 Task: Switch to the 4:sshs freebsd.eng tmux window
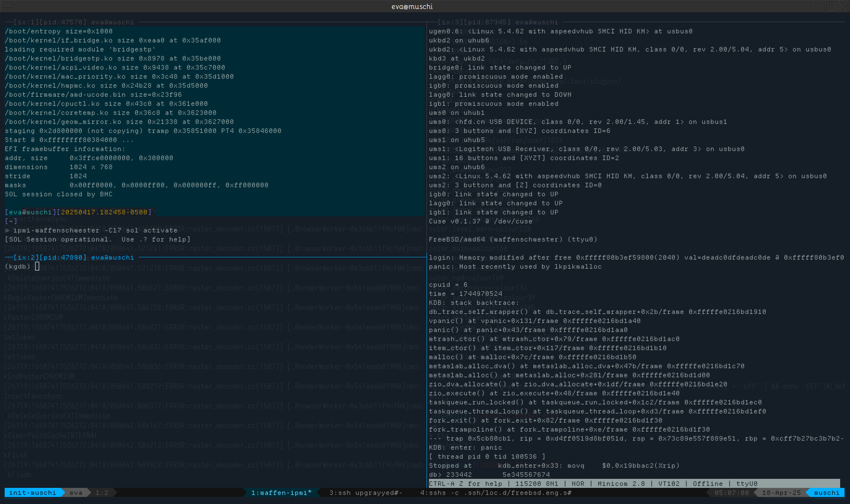(496, 493)
